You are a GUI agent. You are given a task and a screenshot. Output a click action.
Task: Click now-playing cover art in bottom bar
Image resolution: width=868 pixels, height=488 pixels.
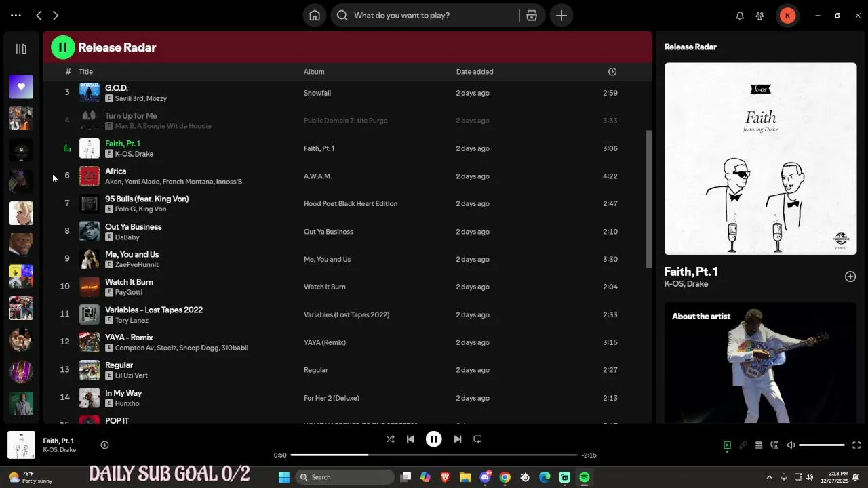[x=21, y=445]
